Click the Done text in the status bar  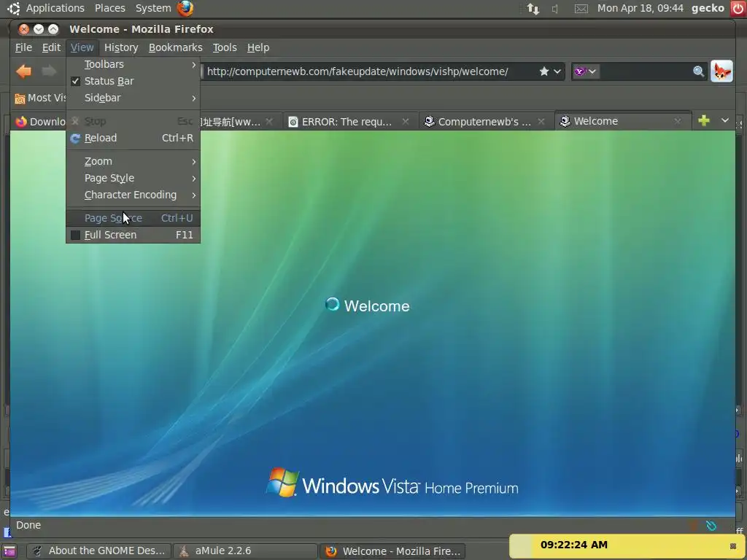pyautogui.click(x=28, y=525)
